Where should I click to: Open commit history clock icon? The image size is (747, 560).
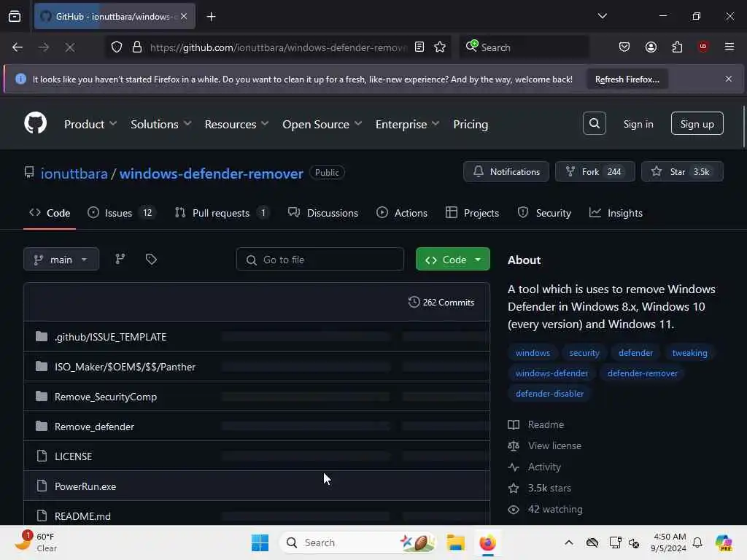coord(414,302)
